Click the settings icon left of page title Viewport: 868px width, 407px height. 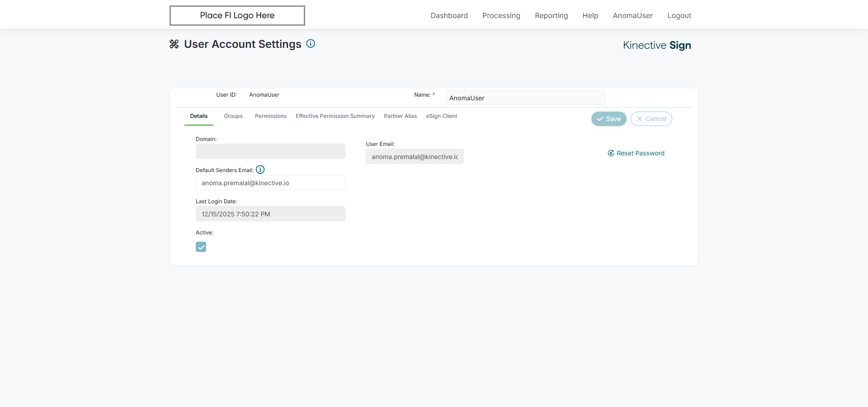pyautogui.click(x=174, y=44)
